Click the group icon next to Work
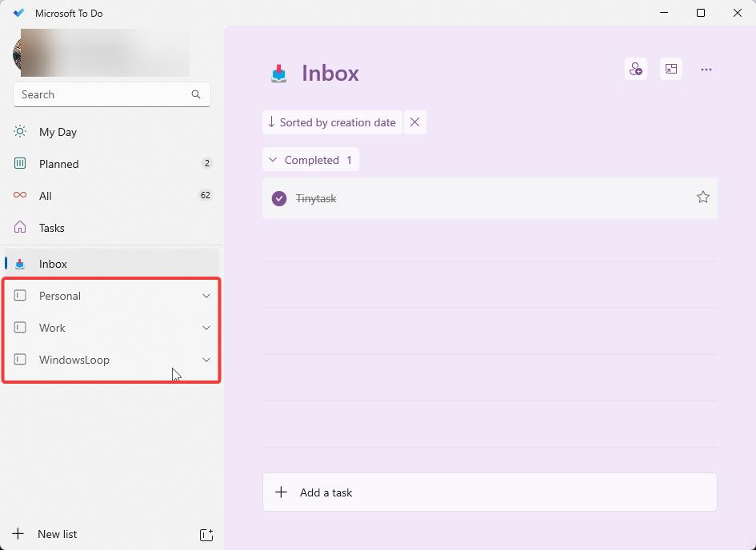756x550 pixels. coord(20,328)
